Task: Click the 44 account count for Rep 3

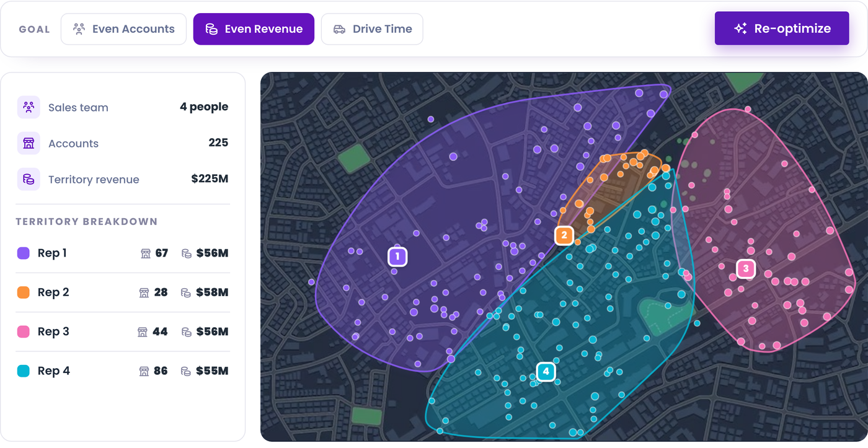Action: [x=160, y=332]
